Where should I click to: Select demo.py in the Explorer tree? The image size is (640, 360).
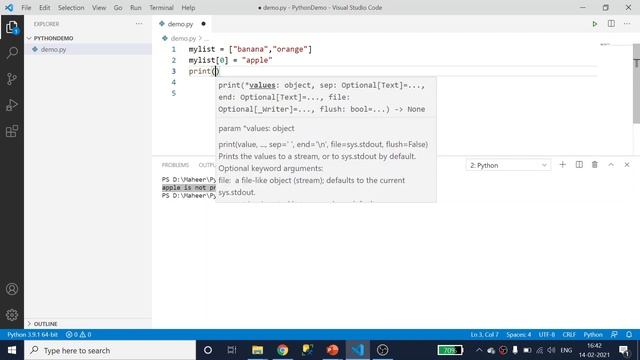53,49
